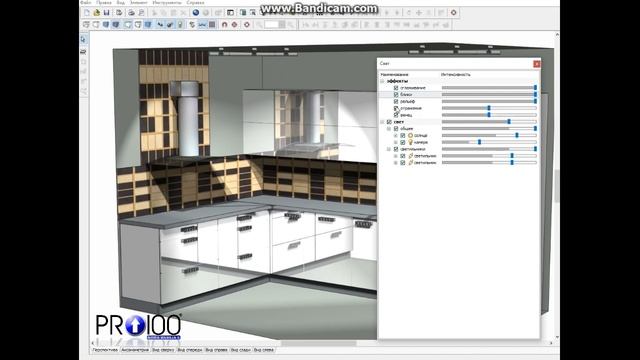Viewport: 640px width, 360px height.
Task: Click the icon below the pointer tool in left sidebar
Action: pyautogui.click(x=84, y=52)
